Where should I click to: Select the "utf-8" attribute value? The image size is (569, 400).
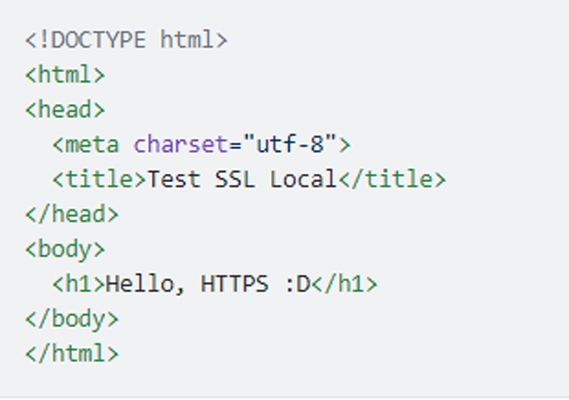tap(290, 143)
